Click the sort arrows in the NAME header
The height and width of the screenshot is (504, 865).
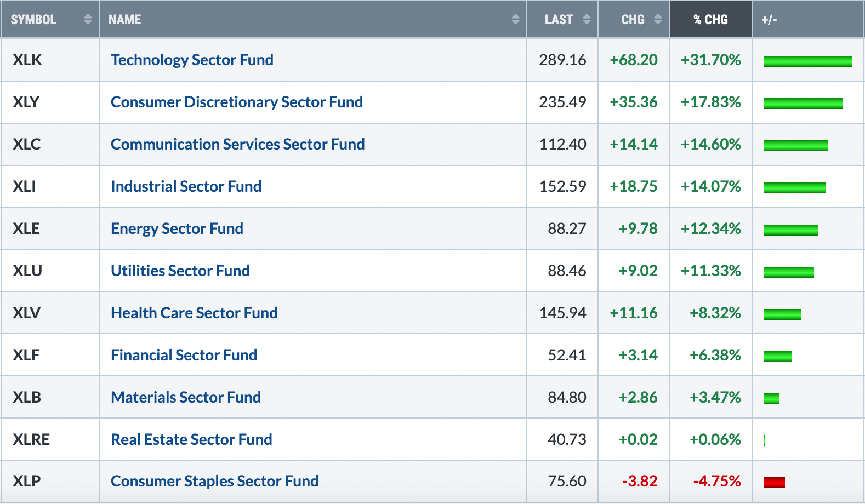[x=515, y=20]
